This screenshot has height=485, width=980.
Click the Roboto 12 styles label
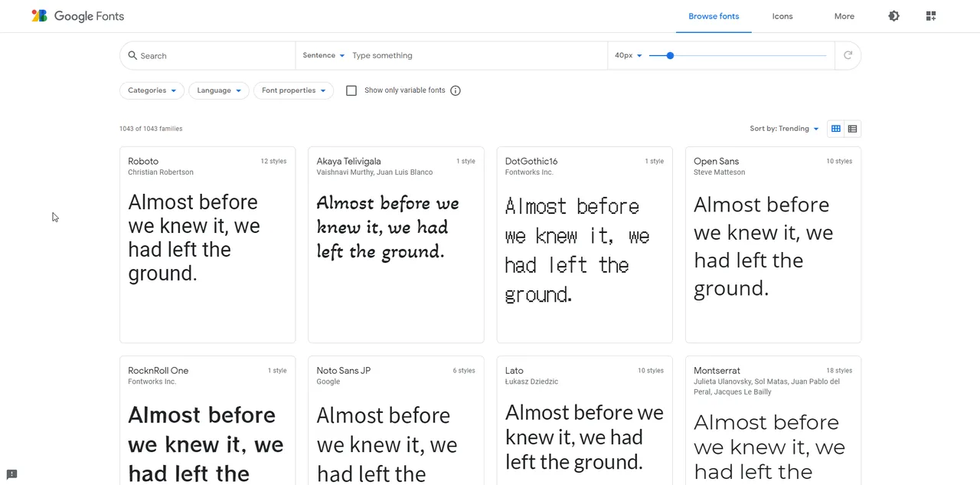tap(273, 162)
